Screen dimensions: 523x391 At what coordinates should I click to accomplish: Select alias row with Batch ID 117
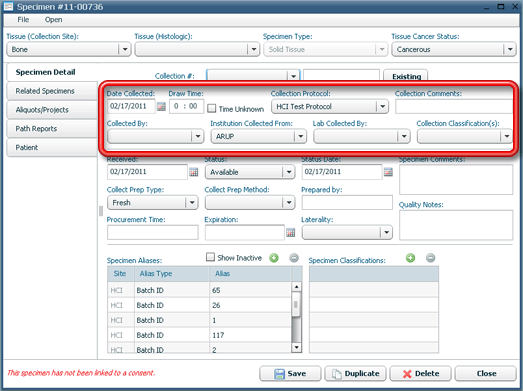[199, 335]
